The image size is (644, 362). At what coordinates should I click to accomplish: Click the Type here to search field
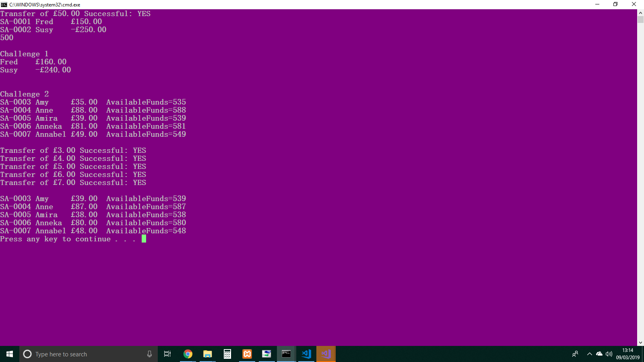pos(88,354)
